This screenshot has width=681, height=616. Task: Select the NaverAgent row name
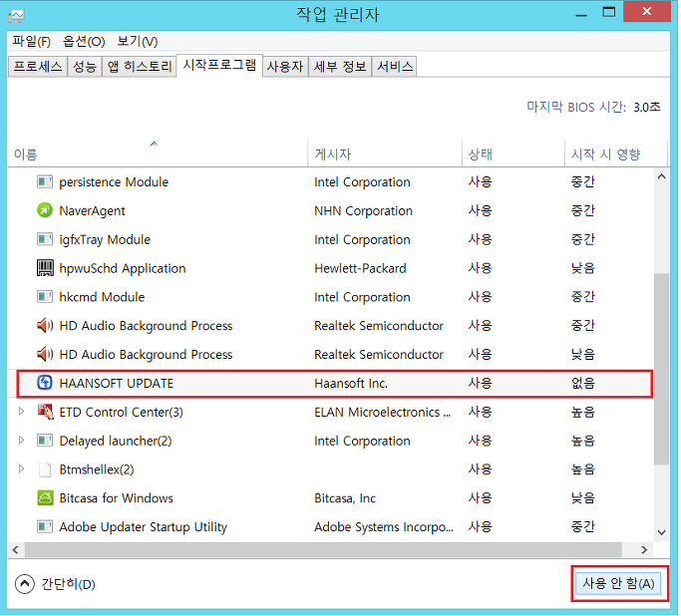(x=92, y=211)
